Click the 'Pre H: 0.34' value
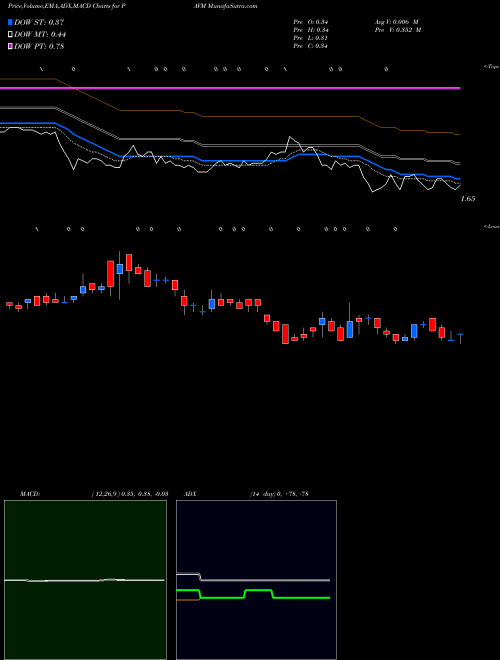This screenshot has height=660, width=500. point(311,30)
